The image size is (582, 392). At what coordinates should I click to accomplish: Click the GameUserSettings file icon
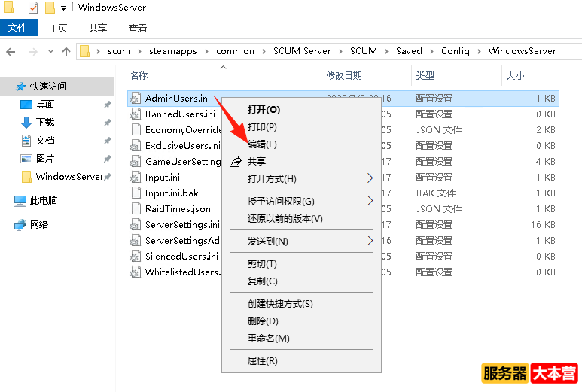[136, 162]
